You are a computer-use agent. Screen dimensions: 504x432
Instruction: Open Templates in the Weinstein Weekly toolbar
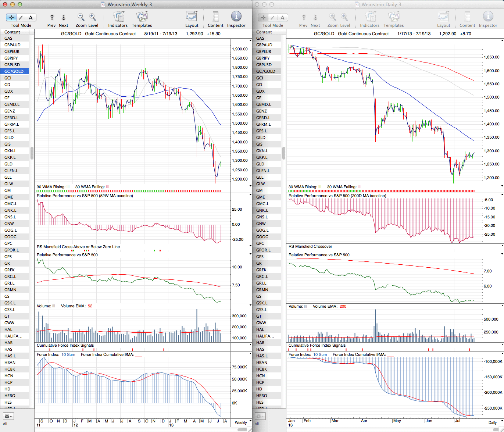(142, 17)
